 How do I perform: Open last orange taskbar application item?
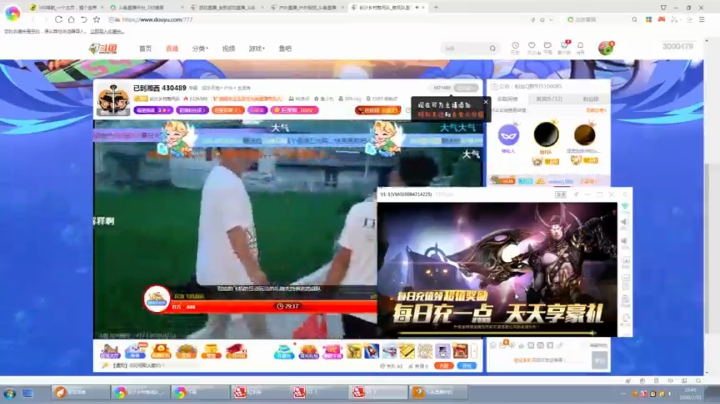(x=439, y=393)
